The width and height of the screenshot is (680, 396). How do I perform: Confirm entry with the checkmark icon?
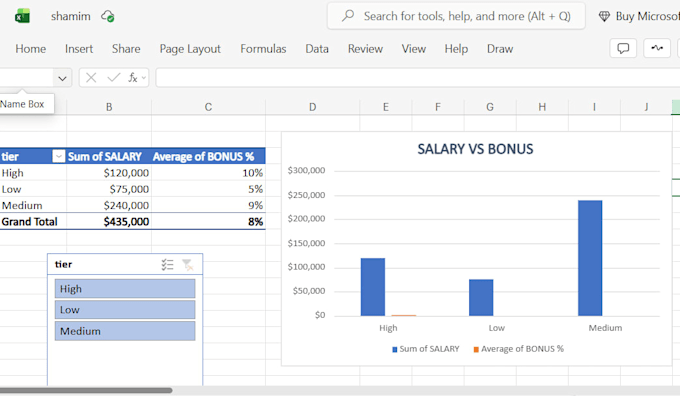(x=114, y=78)
